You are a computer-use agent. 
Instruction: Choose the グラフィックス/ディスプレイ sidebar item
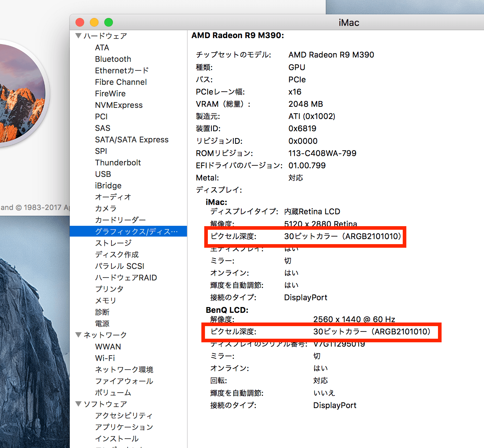point(136,232)
